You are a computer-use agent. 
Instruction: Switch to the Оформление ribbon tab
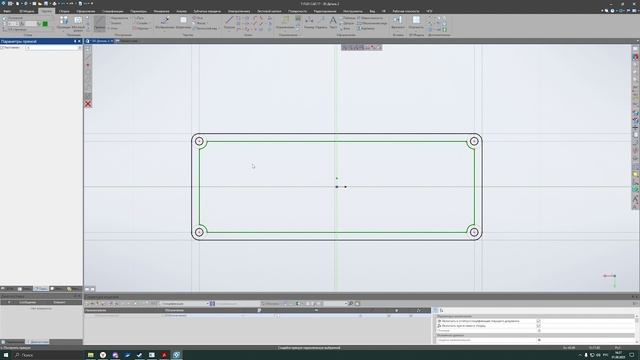point(85,11)
